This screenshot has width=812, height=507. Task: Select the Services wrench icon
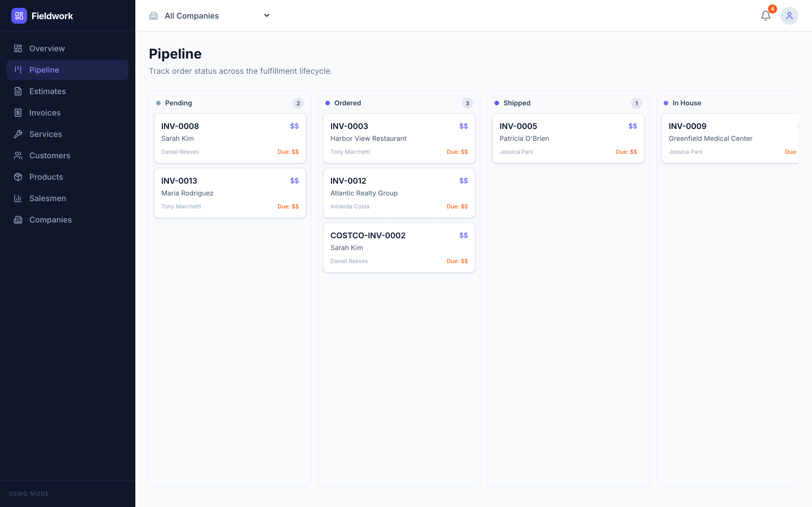pos(18,134)
